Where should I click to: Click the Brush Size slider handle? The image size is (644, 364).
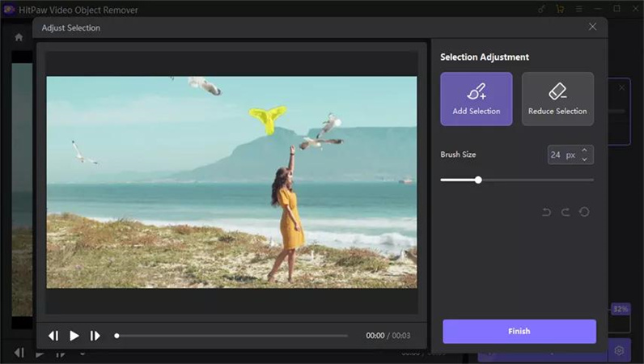478,180
